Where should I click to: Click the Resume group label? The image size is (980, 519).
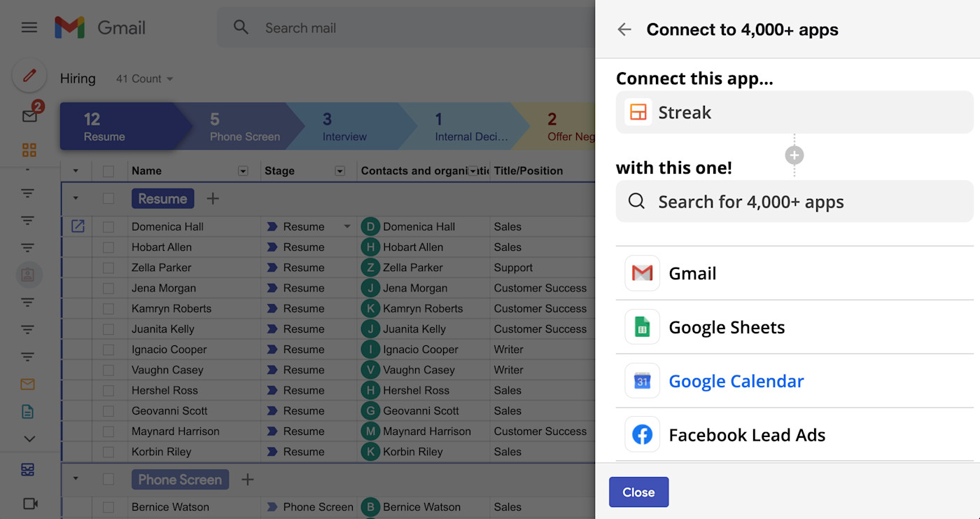[x=162, y=199]
